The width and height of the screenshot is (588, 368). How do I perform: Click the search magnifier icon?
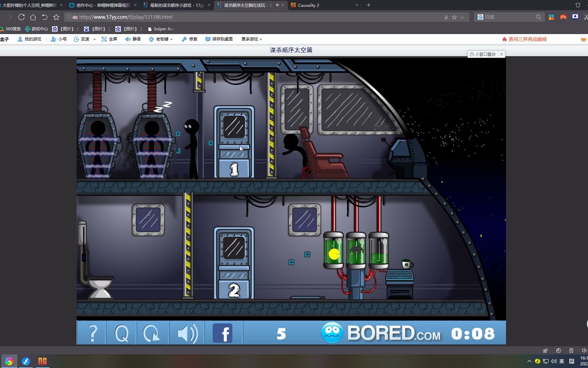tap(538, 17)
